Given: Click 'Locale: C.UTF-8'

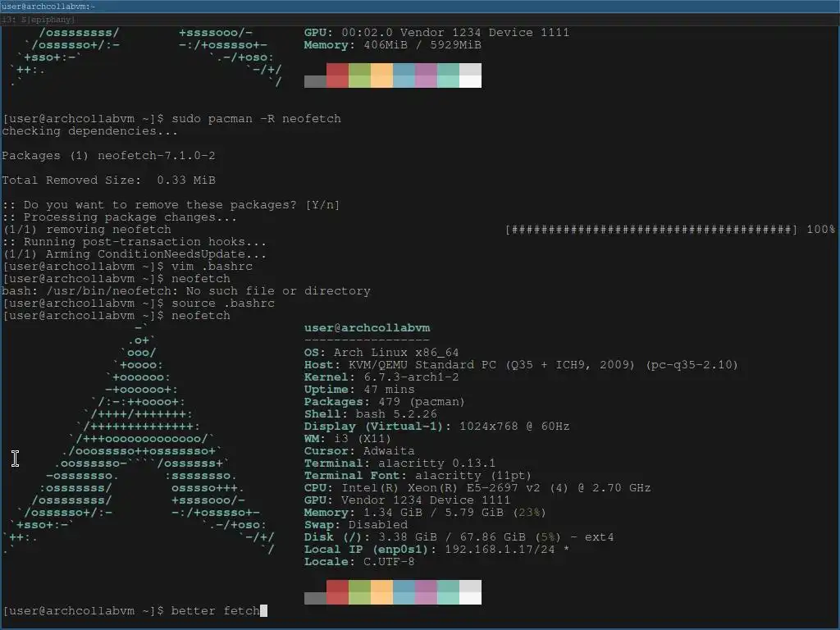Looking at the screenshot, I should (359, 562).
